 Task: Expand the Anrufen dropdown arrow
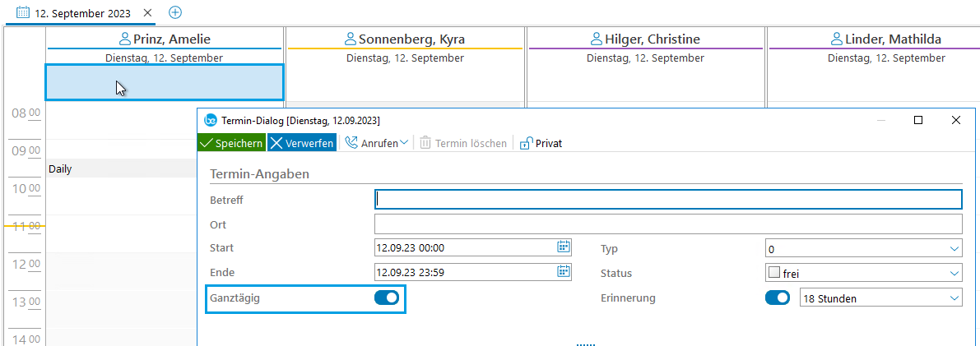(404, 143)
